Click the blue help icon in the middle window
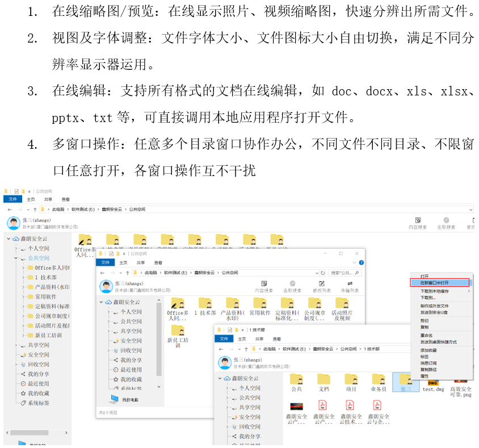This screenshot has width=479, height=448. pyautogui.click(x=363, y=263)
